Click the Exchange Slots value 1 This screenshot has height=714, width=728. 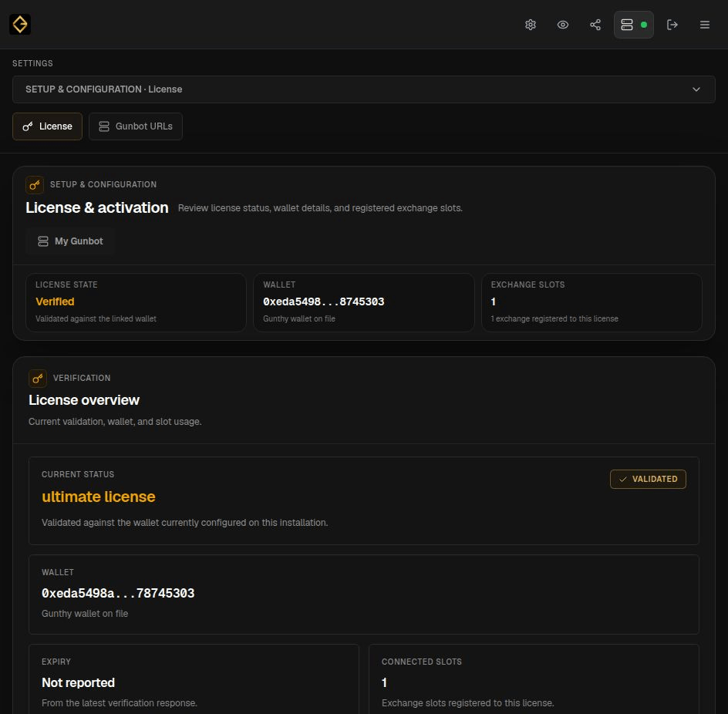tap(493, 301)
